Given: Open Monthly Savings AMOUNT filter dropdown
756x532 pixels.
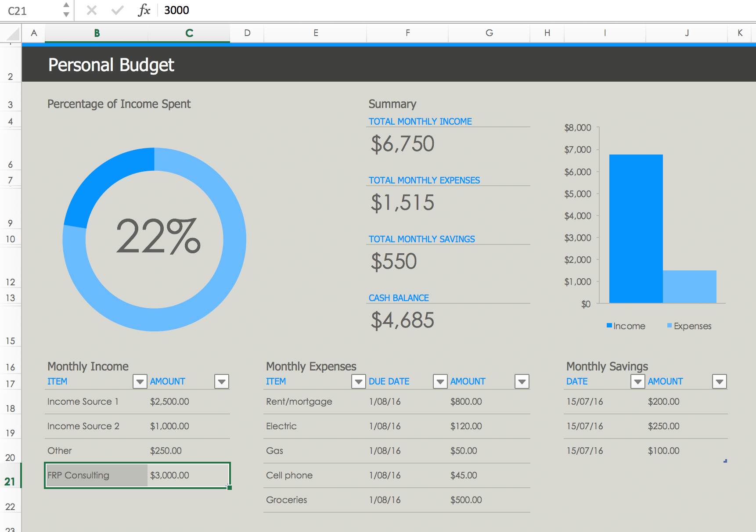Looking at the screenshot, I should pyautogui.click(x=720, y=381).
